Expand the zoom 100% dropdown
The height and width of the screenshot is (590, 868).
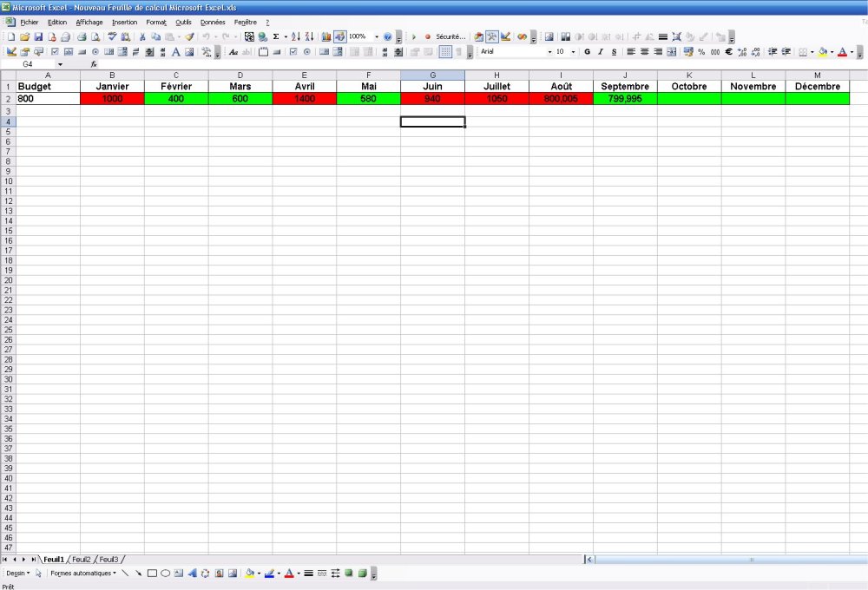(x=377, y=37)
